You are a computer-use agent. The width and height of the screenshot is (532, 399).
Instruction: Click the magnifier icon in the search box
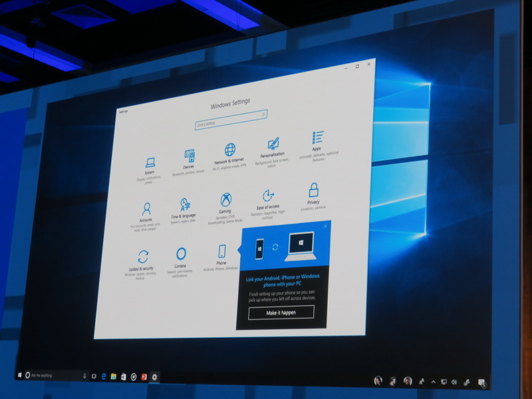[x=262, y=114]
